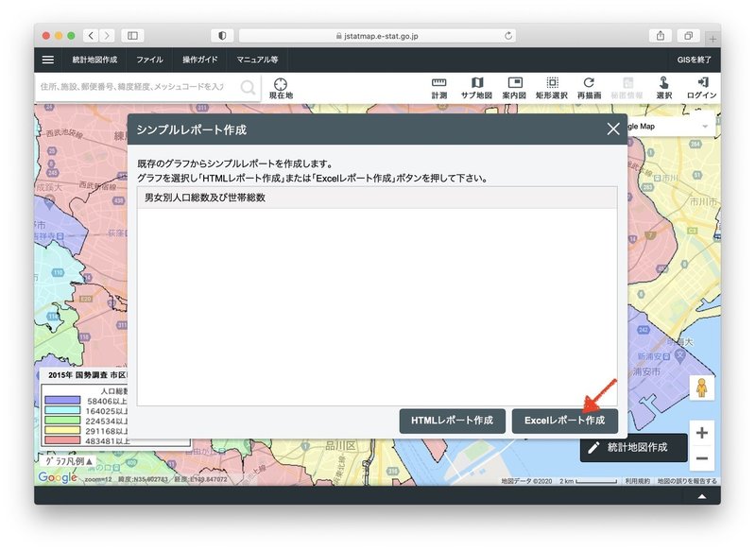
Task: Activate the 矩形選択 rectangle selection tool
Action: click(552, 88)
